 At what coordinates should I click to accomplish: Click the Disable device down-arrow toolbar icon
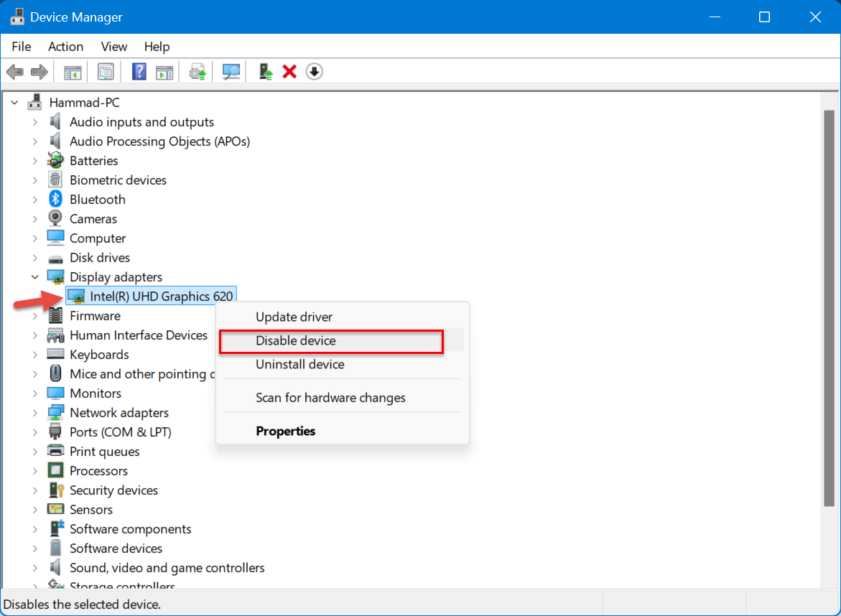click(314, 72)
